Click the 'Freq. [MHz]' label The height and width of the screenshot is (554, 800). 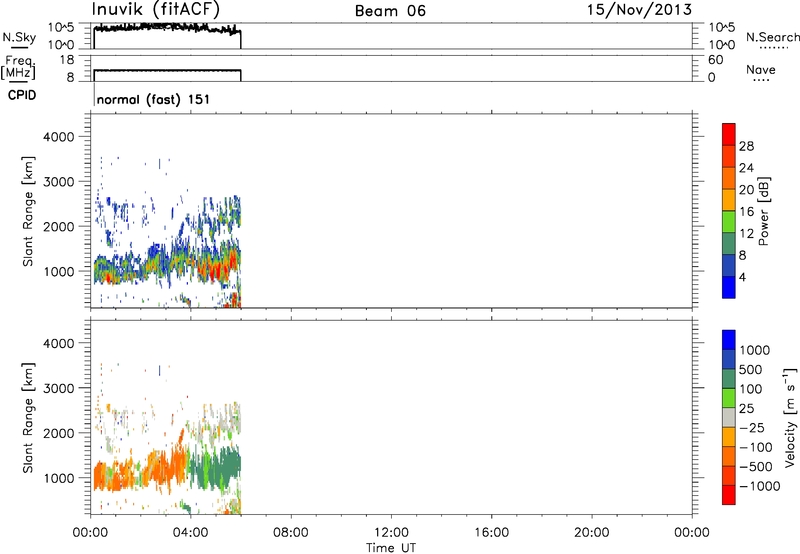tap(18, 67)
